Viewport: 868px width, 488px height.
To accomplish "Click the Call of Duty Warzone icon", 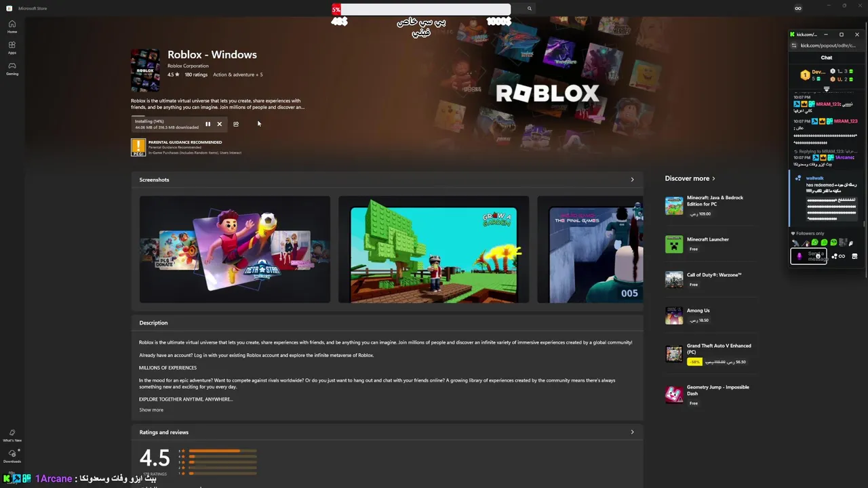I will (674, 279).
